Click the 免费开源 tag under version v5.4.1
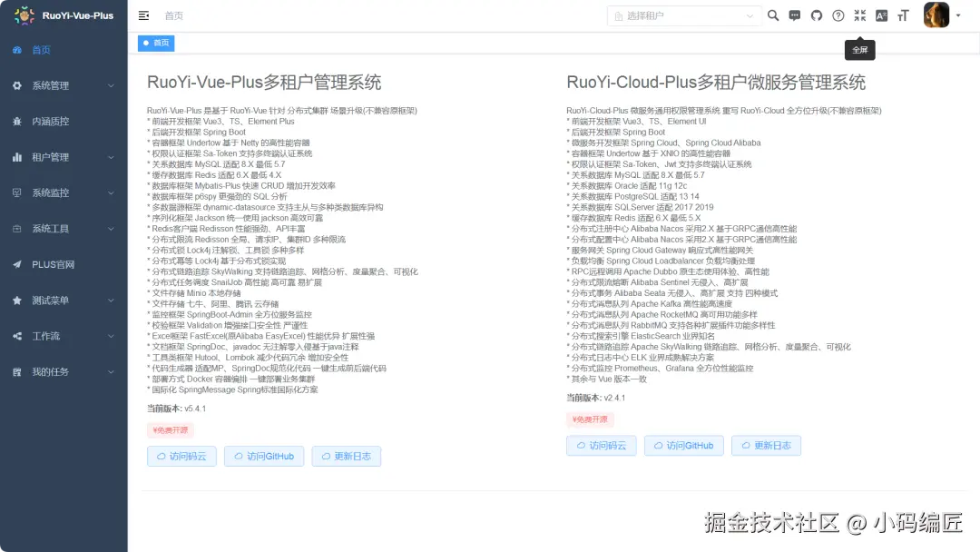Image resolution: width=980 pixels, height=552 pixels. (x=170, y=430)
